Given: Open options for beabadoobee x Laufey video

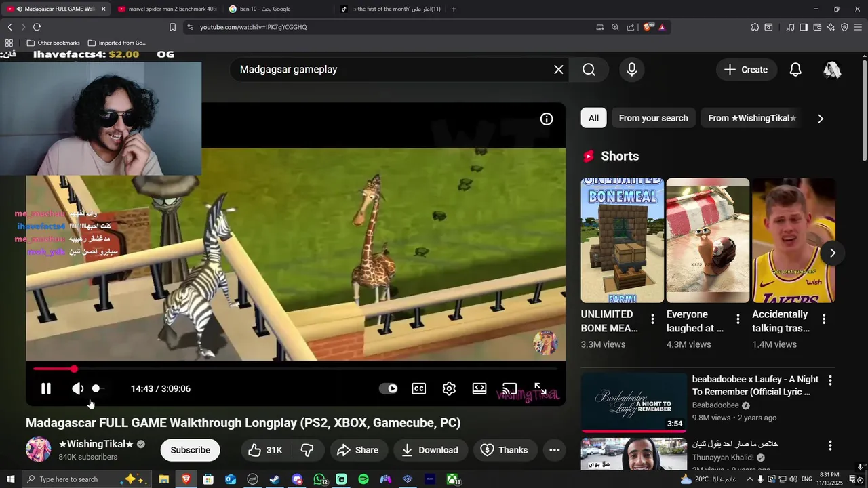Looking at the screenshot, I should [x=830, y=381].
